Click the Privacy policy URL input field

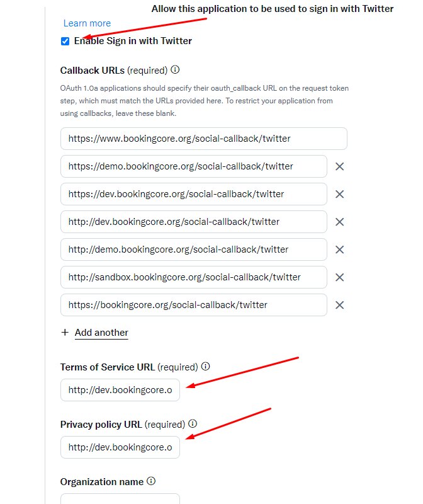[x=120, y=447]
